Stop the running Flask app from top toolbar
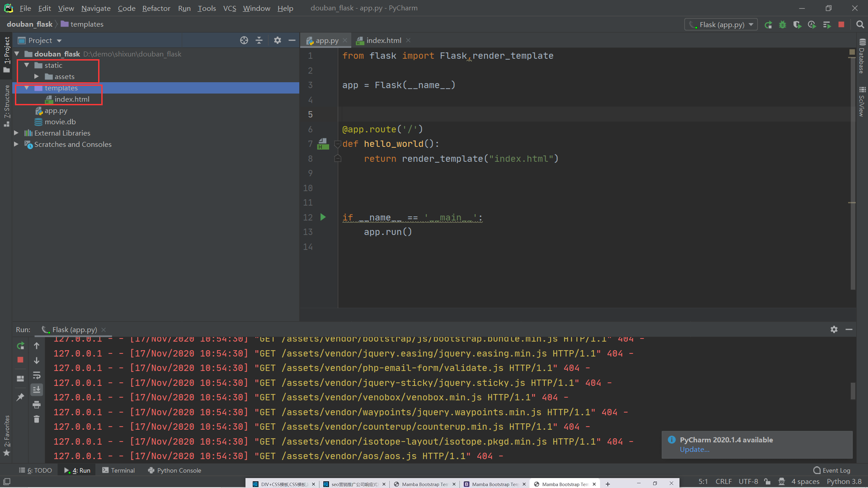 pos(841,25)
